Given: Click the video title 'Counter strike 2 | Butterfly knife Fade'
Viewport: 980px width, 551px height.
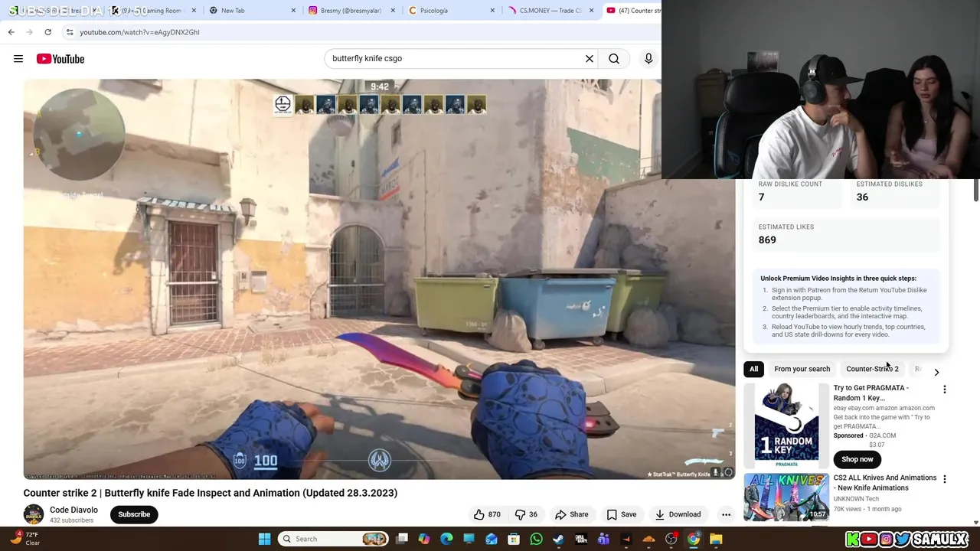Looking at the screenshot, I should pos(211,493).
